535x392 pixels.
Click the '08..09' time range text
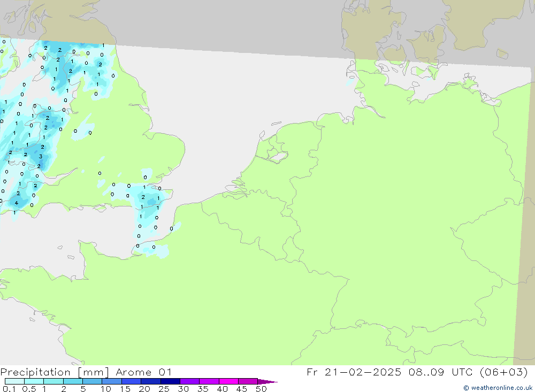426,372
